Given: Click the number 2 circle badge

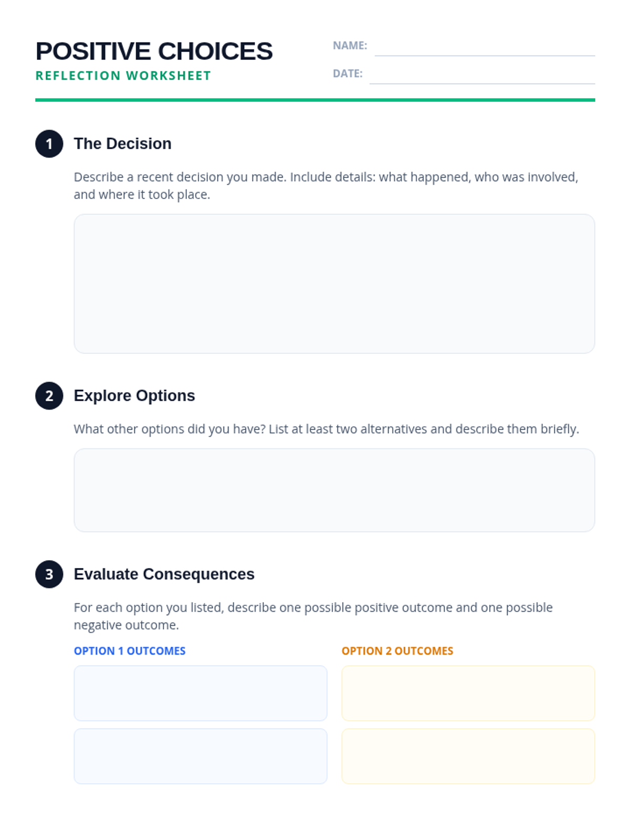Looking at the screenshot, I should pyautogui.click(x=49, y=396).
